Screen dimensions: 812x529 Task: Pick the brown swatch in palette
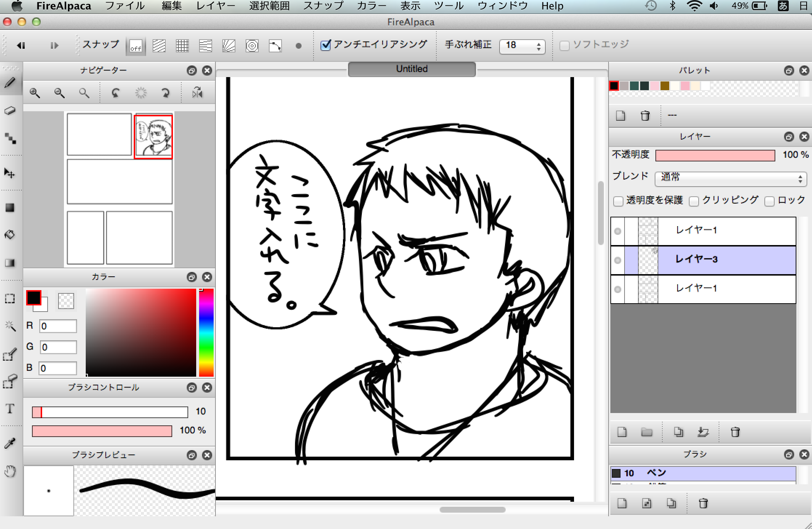pos(664,86)
